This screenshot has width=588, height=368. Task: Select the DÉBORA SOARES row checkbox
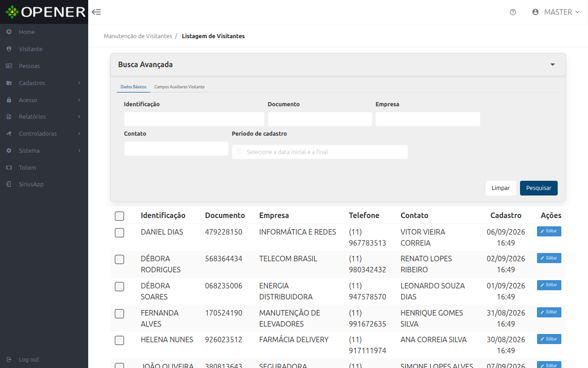tap(119, 287)
